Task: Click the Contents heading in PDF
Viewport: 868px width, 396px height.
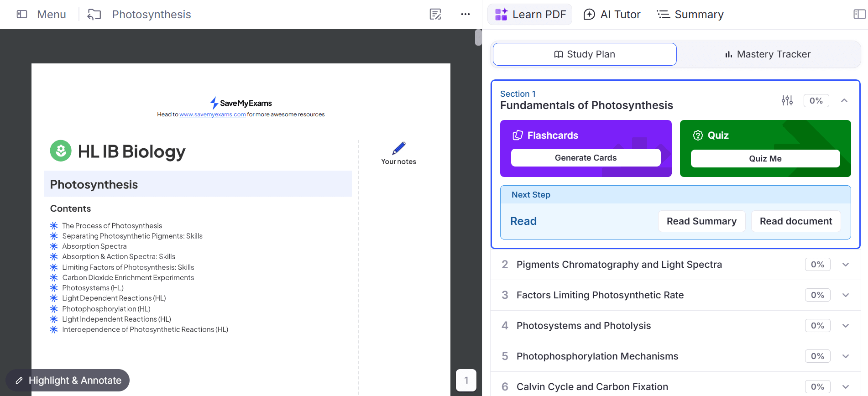Action: point(70,208)
